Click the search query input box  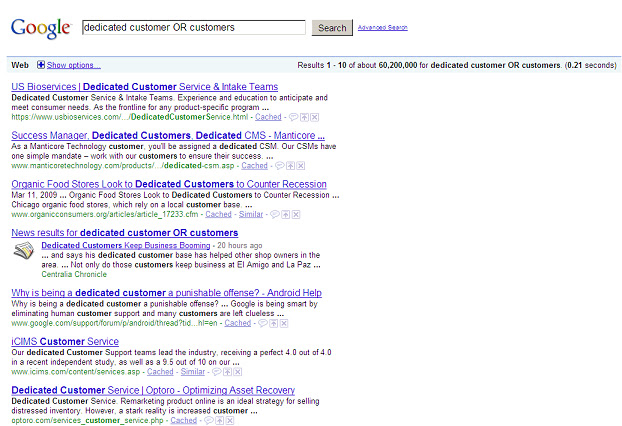pyautogui.click(x=194, y=27)
